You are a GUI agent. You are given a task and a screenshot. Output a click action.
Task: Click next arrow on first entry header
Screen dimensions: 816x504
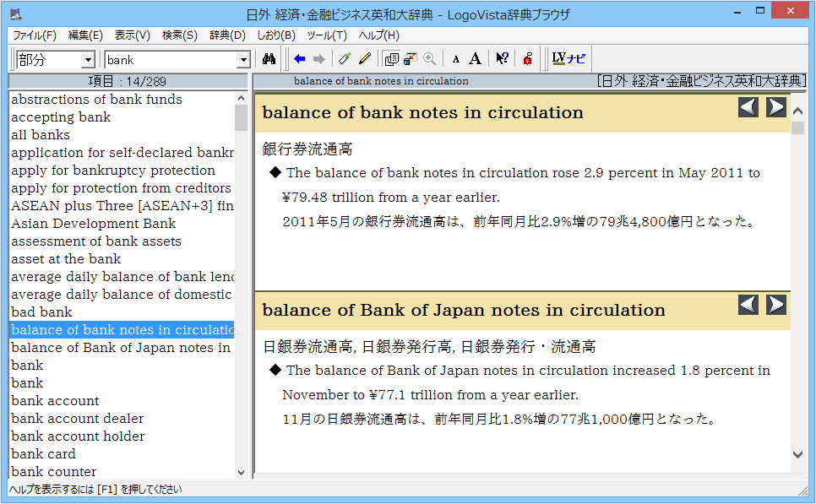pyautogui.click(x=775, y=107)
